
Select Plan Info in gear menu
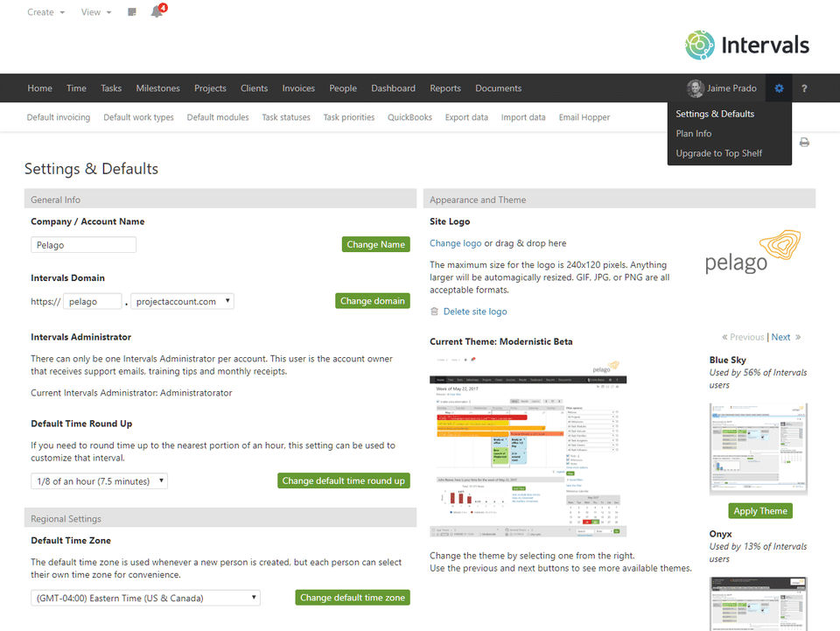694,133
